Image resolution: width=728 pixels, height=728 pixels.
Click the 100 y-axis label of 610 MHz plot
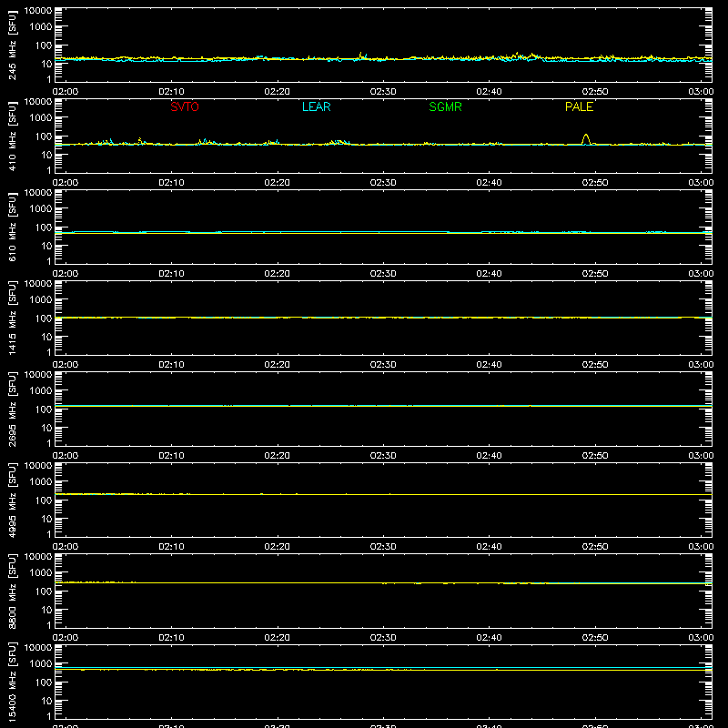pos(44,227)
